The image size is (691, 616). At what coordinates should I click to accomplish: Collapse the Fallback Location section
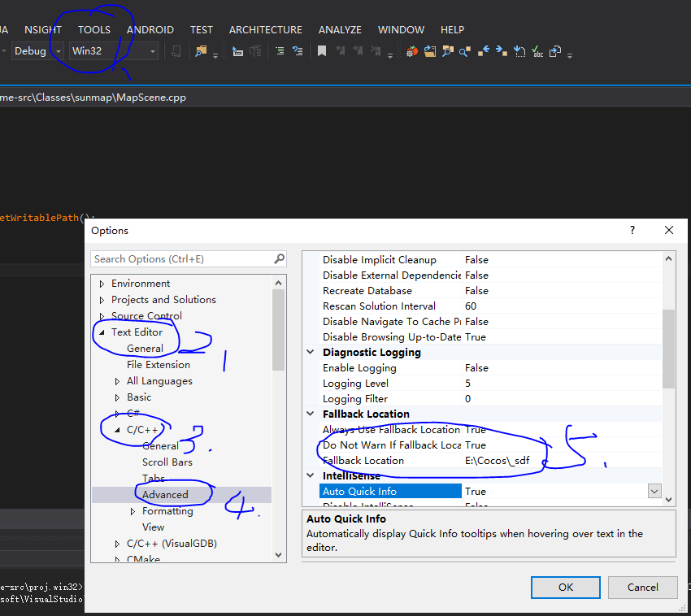tap(311, 414)
